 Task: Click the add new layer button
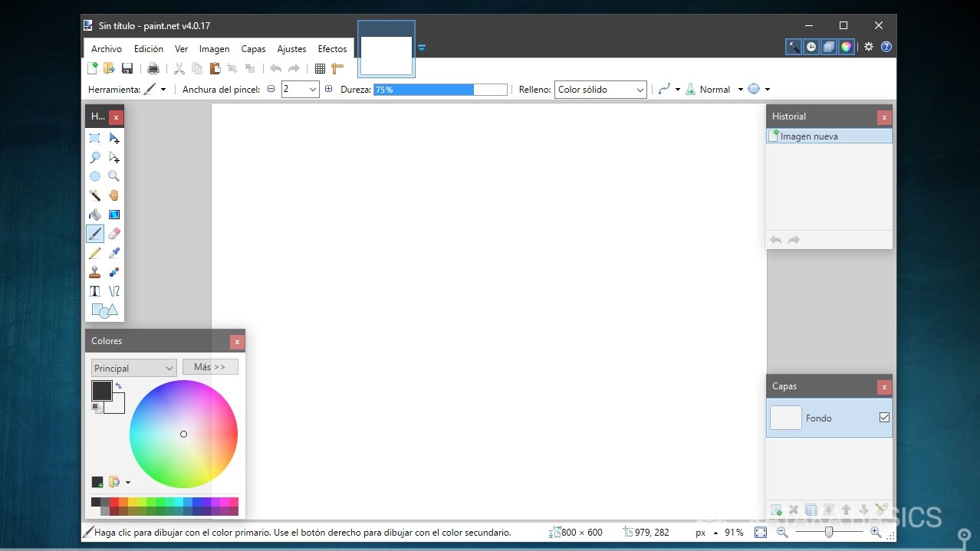coord(775,509)
